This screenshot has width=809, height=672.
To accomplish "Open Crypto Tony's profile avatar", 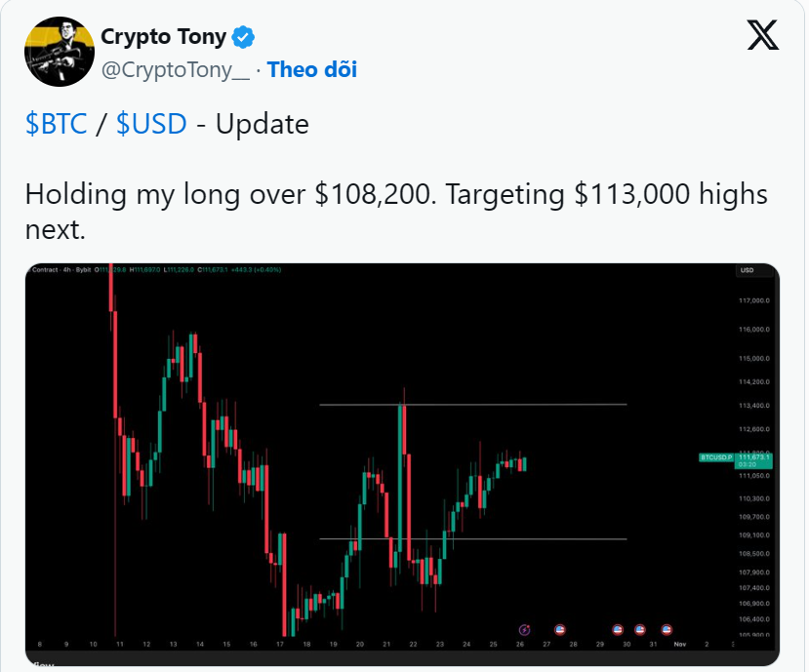I will click(58, 49).
